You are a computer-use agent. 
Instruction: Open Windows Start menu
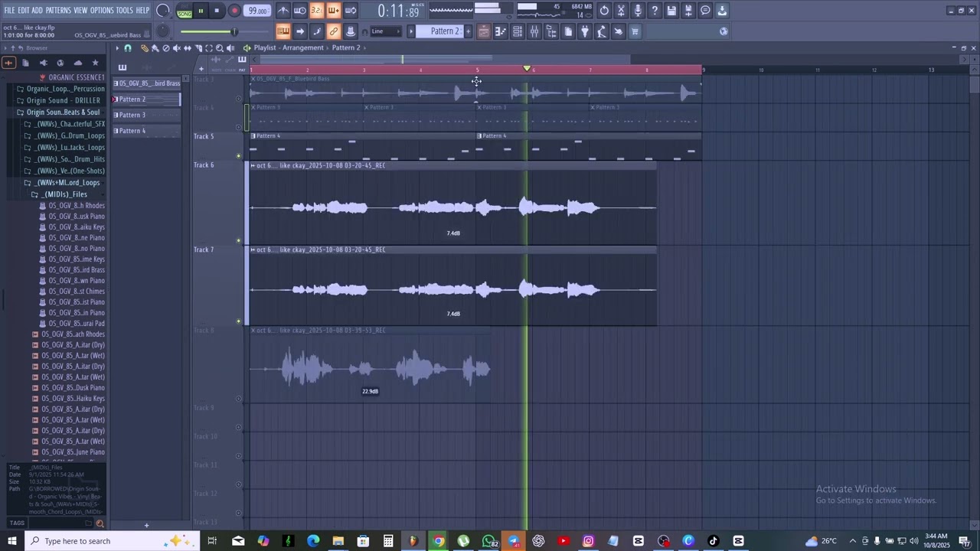pyautogui.click(x=11, y=541)
